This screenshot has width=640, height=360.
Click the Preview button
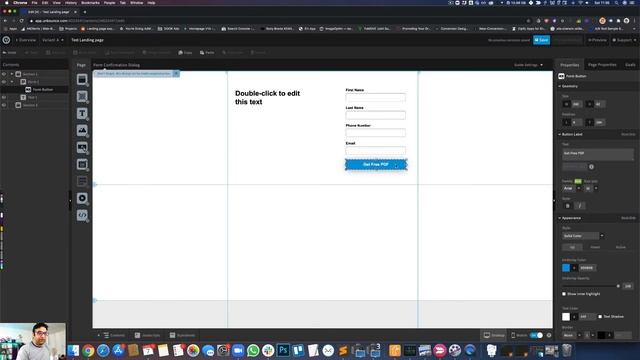(597, 40)
